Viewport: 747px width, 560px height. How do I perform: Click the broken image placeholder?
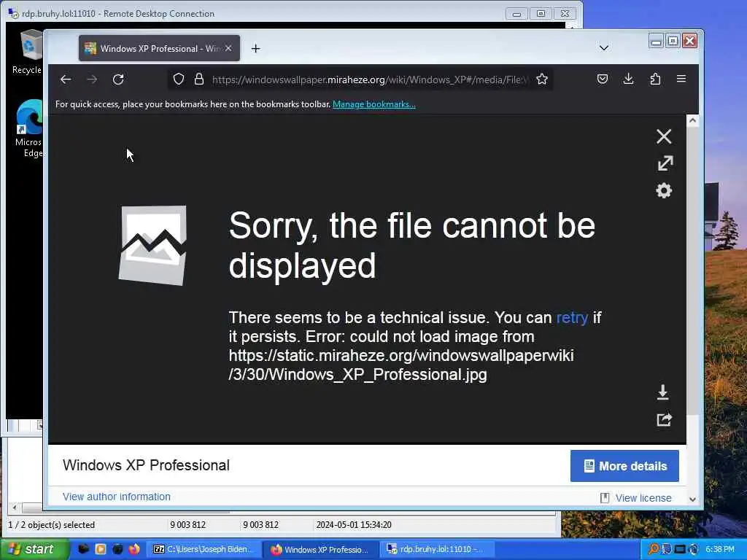(x=153, y=246)
